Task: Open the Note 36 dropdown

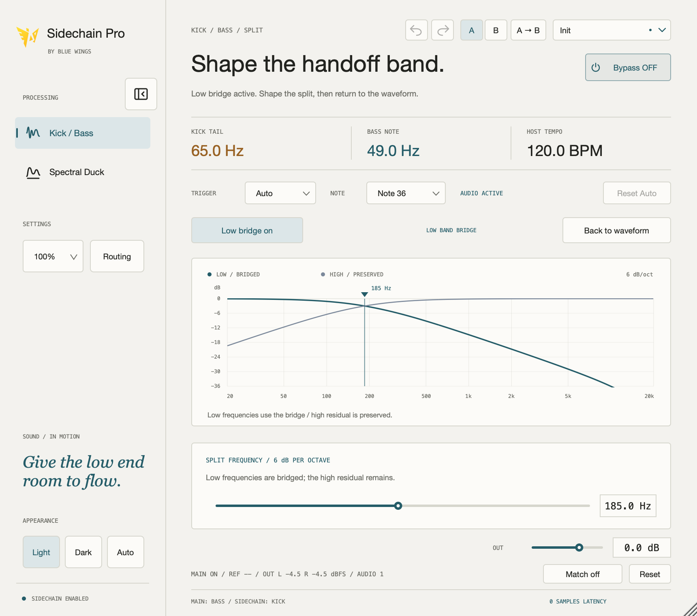Action: [x=406, y=193]
